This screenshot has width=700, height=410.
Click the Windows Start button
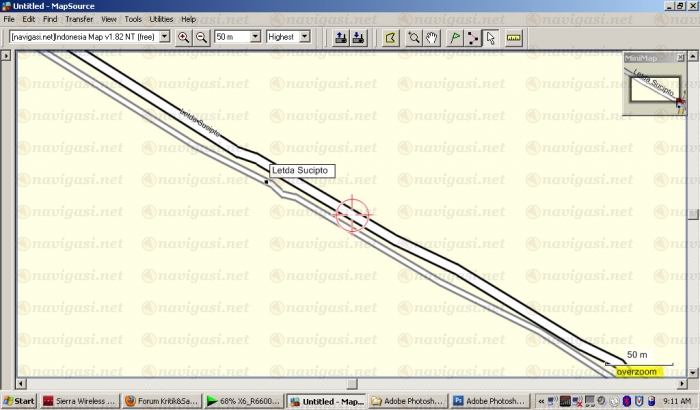[x=19, y=401]
